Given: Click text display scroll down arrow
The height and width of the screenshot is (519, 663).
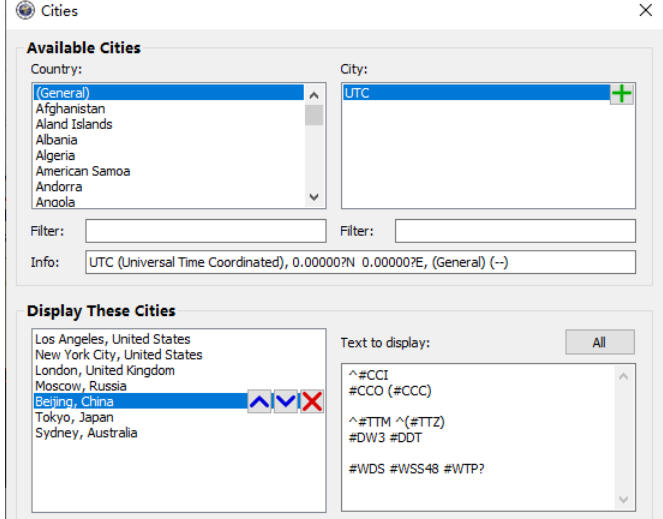Looking at the screenshot, I should tap(624, 500).
